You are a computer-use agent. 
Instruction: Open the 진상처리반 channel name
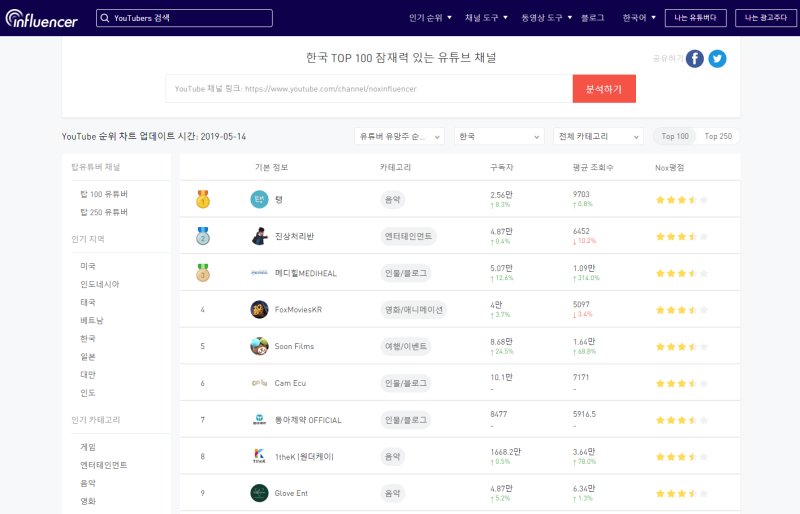[294, 236]
